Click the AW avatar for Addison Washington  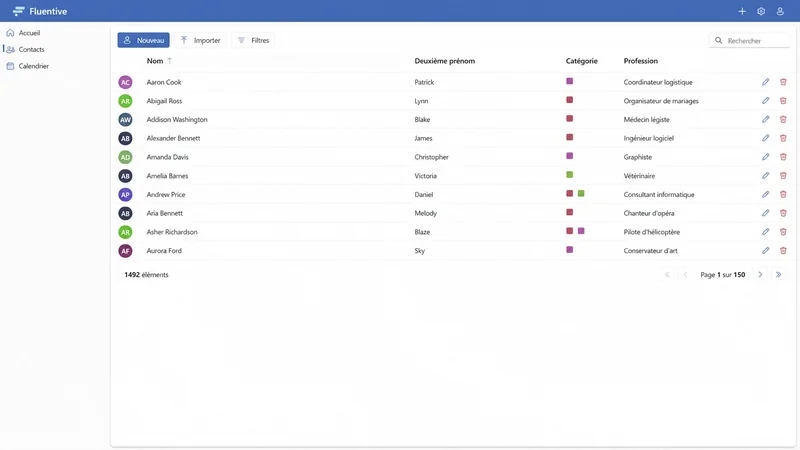(125, 119)
